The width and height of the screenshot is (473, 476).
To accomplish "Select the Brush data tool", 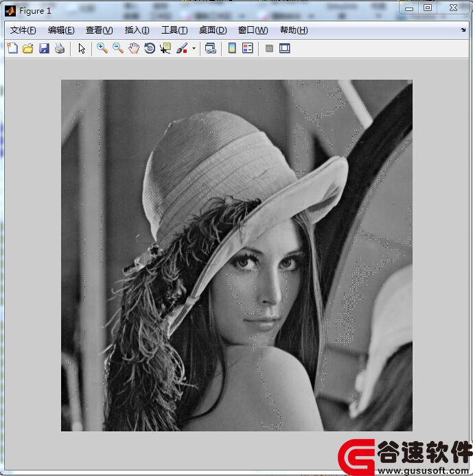I will (x=182, y=48).
